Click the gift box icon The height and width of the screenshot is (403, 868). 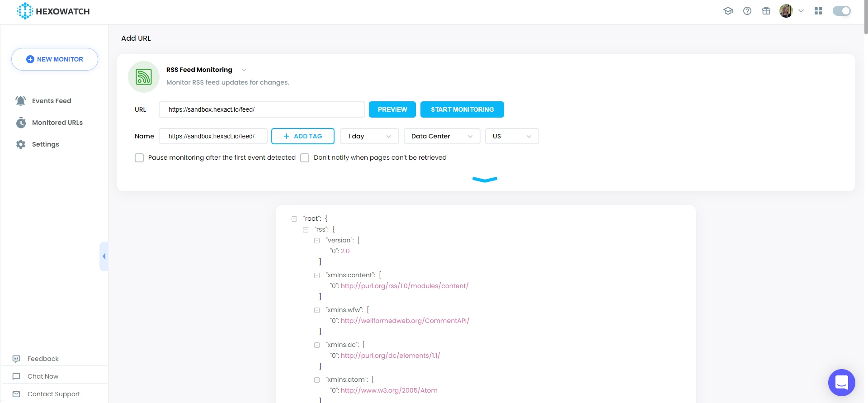pyautogui.click(x=766, y=11)
